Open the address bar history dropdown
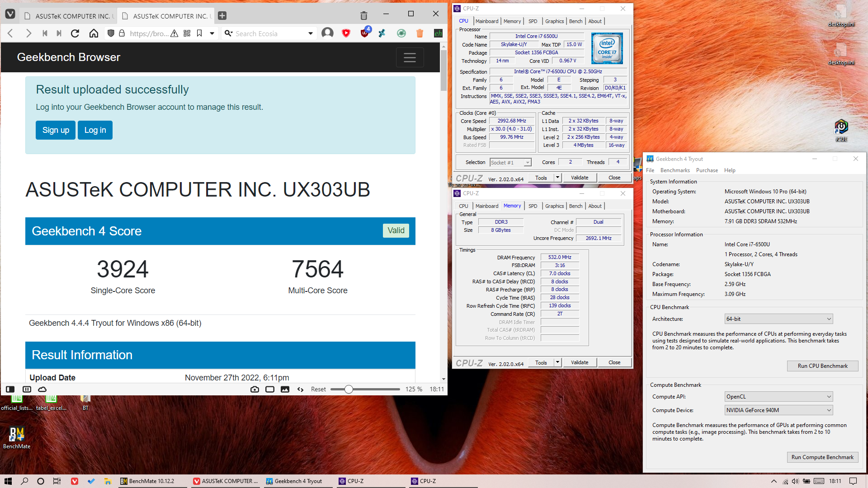The image size is (868, 488). coord(212,33)
